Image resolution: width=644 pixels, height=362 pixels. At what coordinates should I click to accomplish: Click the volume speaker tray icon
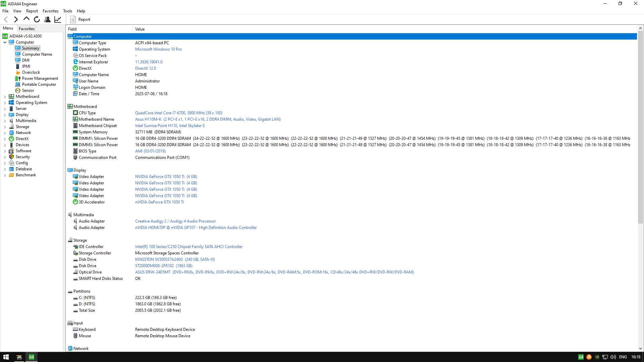pos(613,357)
